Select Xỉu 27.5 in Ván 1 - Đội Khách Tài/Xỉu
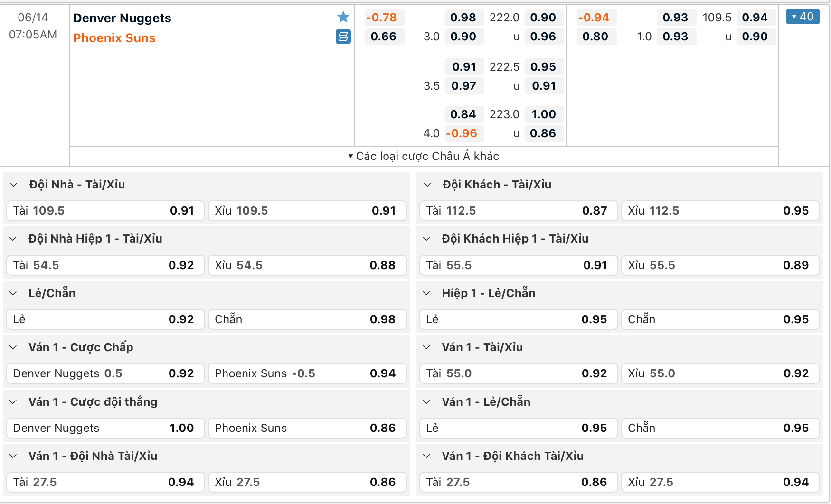Screen dimensions: 831x504 tap(720, 482)
